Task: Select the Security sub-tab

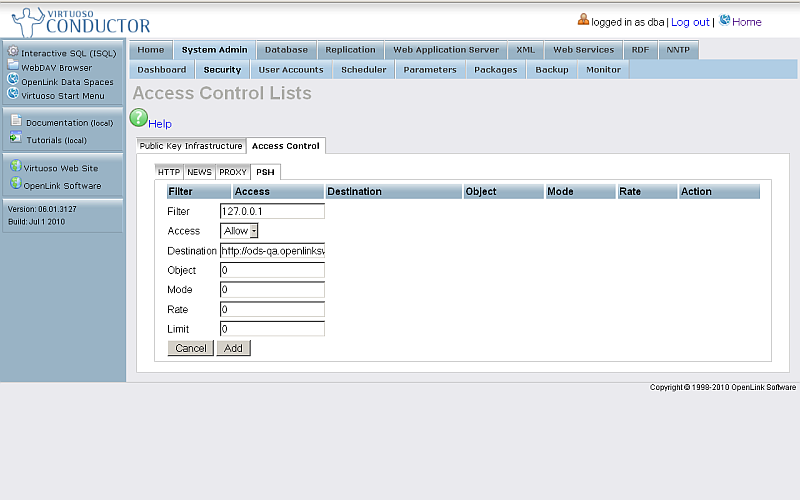Action: coord(222,70)
